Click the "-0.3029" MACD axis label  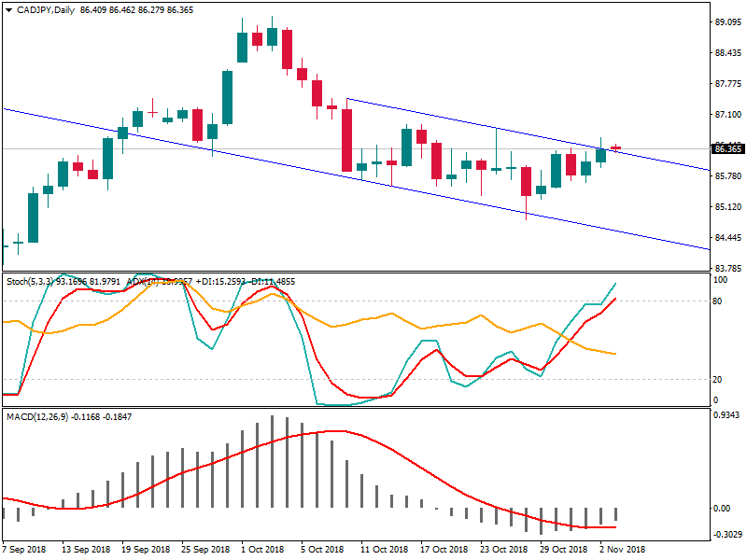tap(727, 534)
